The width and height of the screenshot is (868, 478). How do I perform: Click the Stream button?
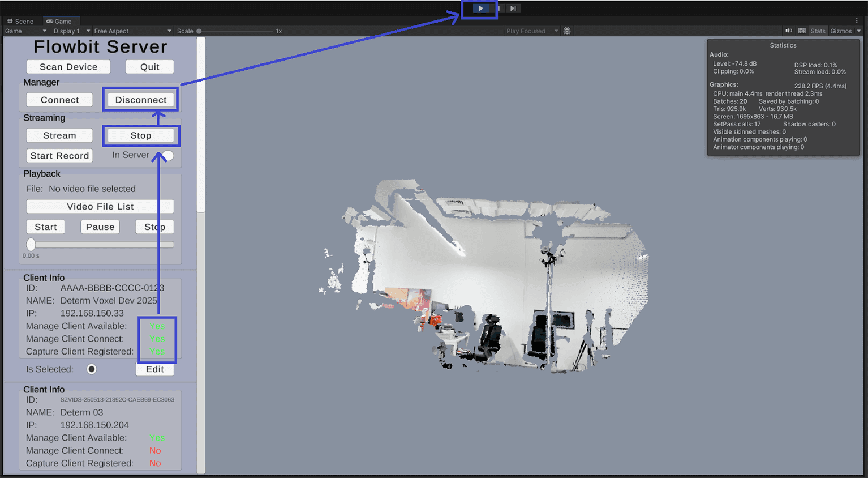click(x=59, y=135)
